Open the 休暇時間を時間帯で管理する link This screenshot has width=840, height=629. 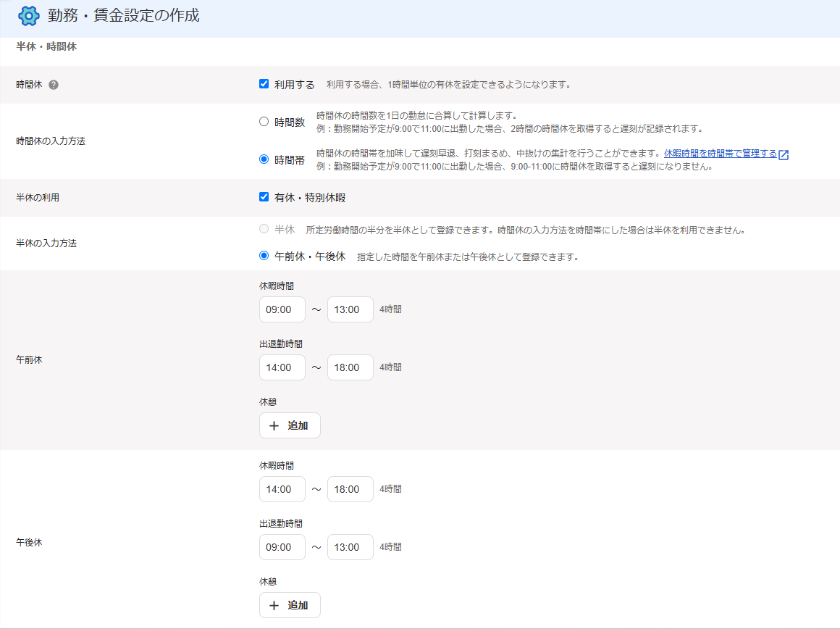[x=720, y=154]
